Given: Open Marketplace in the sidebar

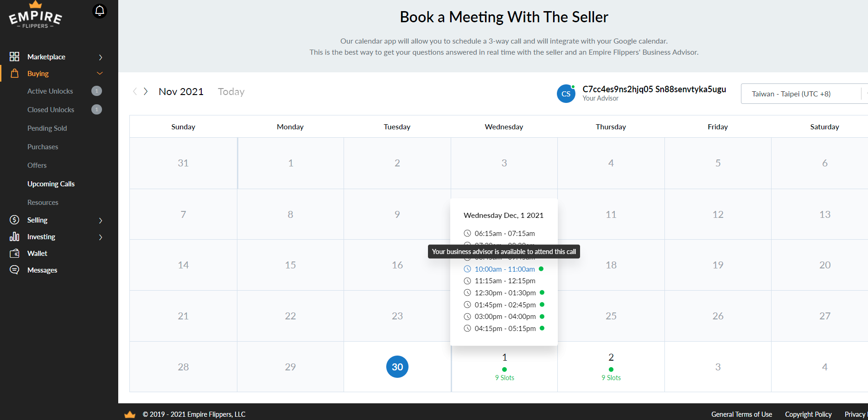Looking at the screenshot, I should [46, 57].
